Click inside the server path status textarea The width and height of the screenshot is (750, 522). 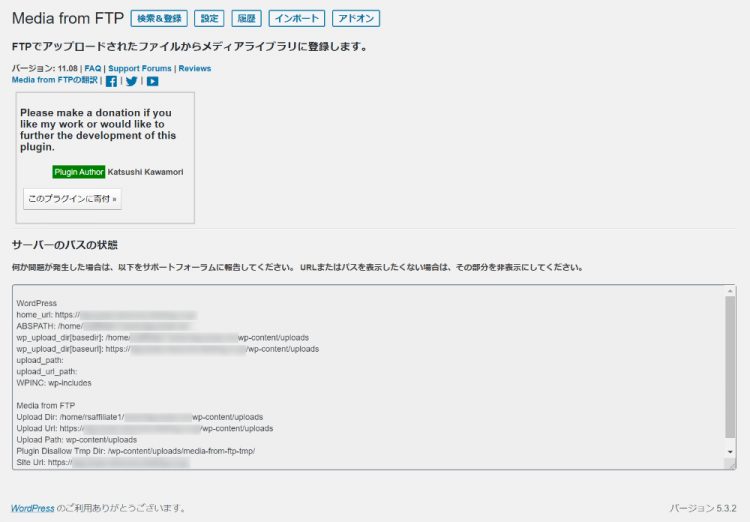(374, 377)
